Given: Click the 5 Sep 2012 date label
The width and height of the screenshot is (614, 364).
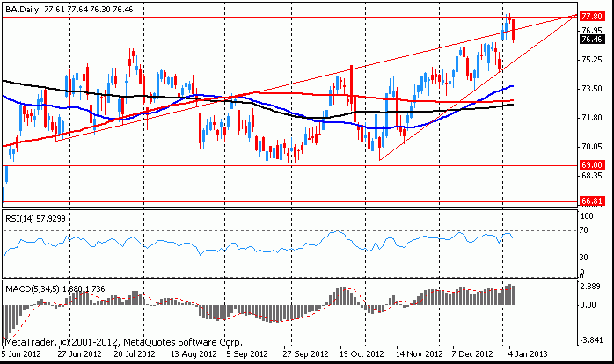Looking at the screenshot, I should 247,353.
